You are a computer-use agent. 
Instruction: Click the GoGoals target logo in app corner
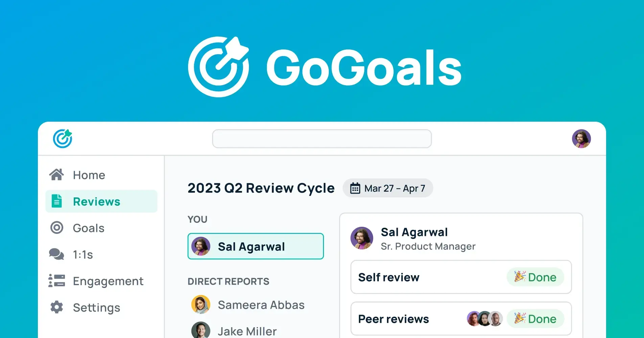[62, 138]
